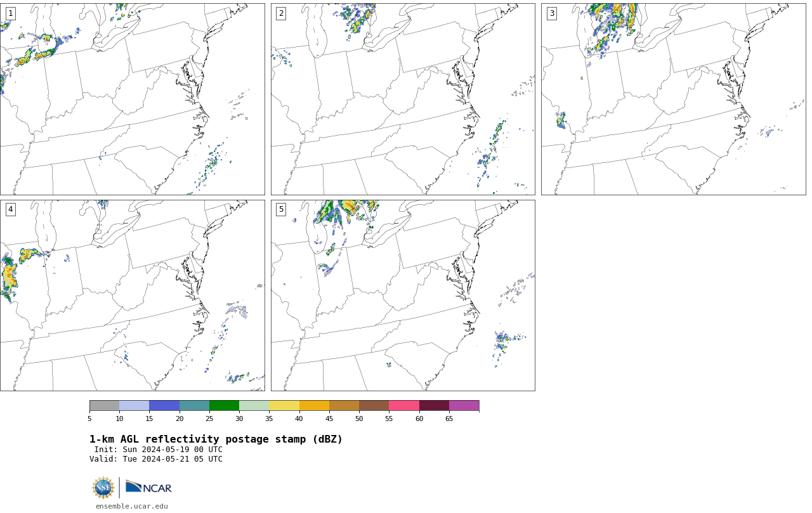Screen dimensions: 812x513
Task: Click the NCAR logo
Action: coord(148,487)
